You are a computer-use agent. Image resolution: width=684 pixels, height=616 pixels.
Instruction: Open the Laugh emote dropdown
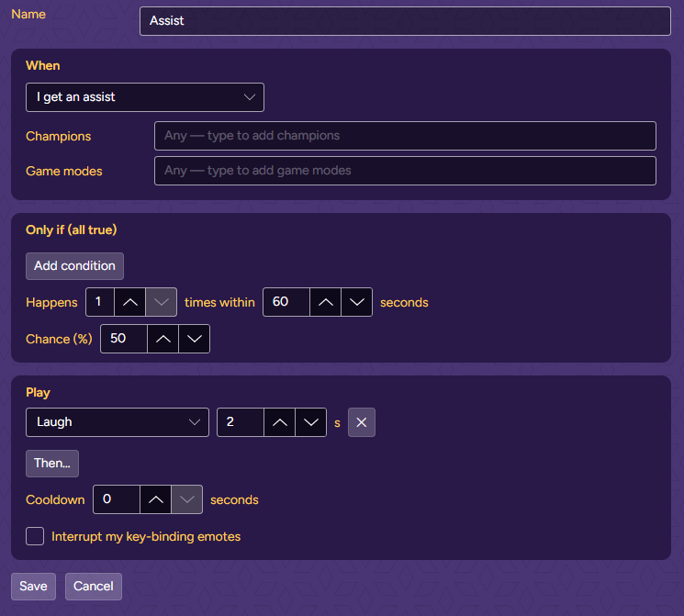(118, 422)
